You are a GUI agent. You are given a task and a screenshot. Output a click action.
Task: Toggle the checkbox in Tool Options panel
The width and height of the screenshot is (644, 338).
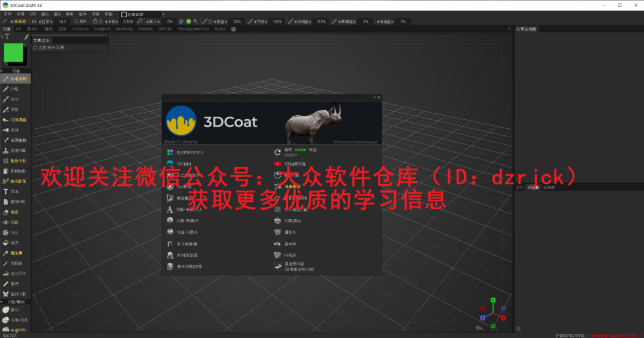click(x=35, y=48)
